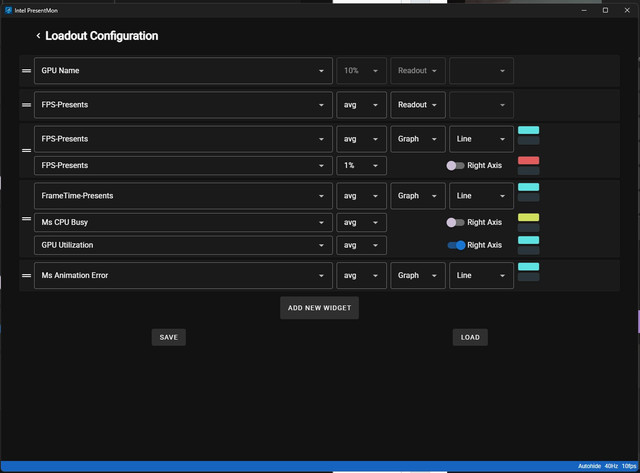
Task: Enable Right Axis for Ms CPU Busy
Action: coord(455,222)
